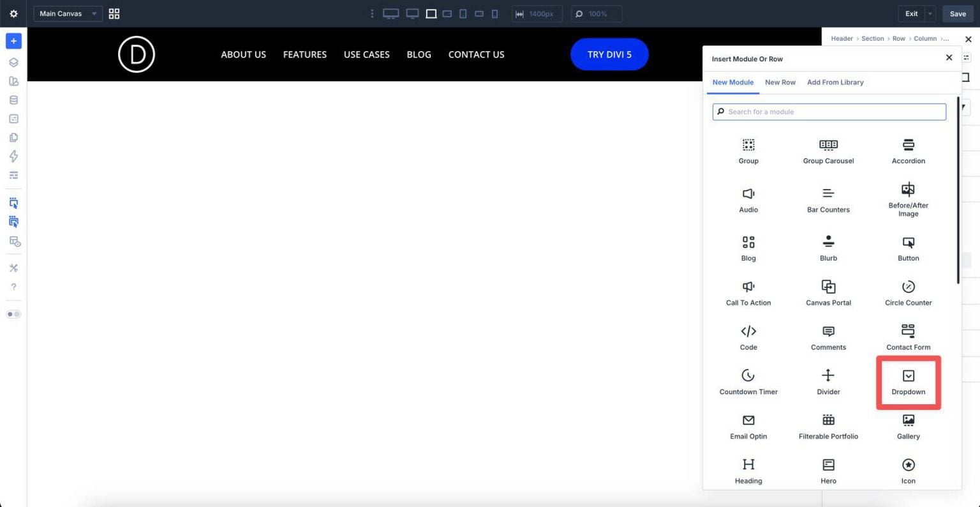Switch to the New Row tab
The image size is (980, 507).
click(780, 82)
